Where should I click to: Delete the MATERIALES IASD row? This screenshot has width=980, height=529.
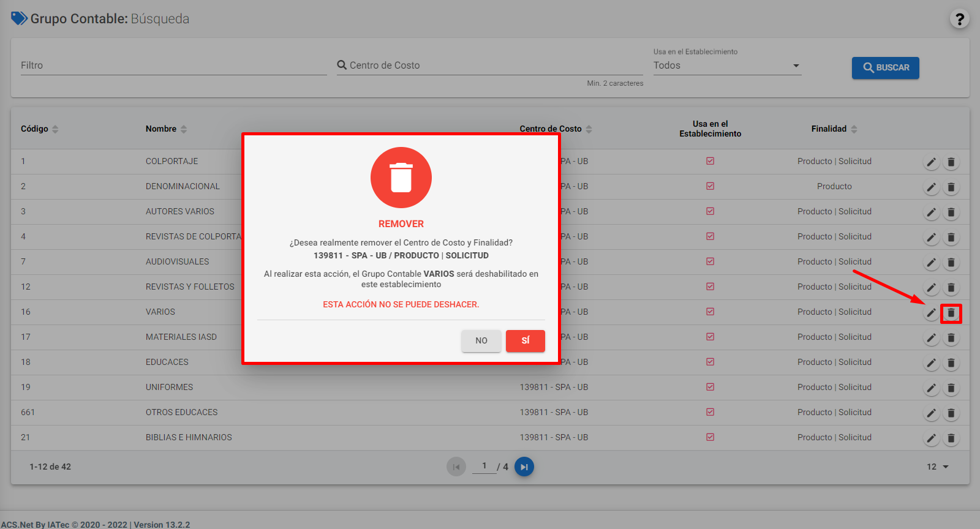point(951,338)
